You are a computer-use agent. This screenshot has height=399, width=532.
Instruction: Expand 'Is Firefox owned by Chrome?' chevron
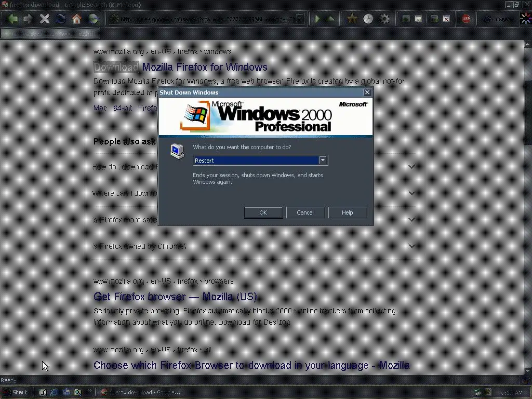[x=412, y=246]
